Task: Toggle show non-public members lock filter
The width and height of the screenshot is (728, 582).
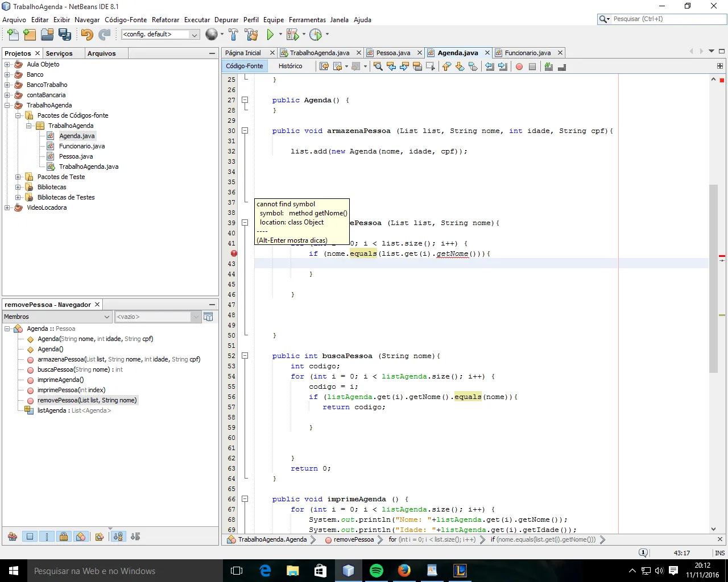Action: 64,536
